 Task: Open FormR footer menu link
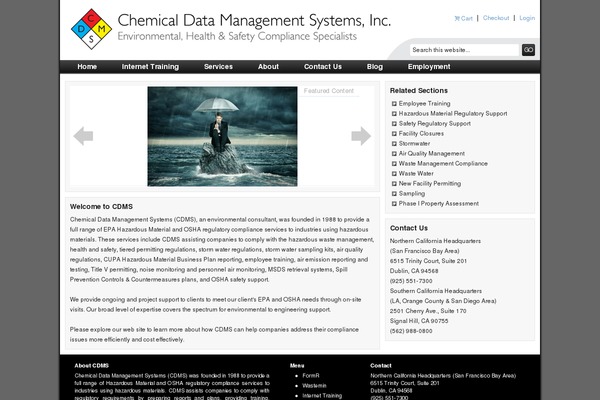(311, 376)
